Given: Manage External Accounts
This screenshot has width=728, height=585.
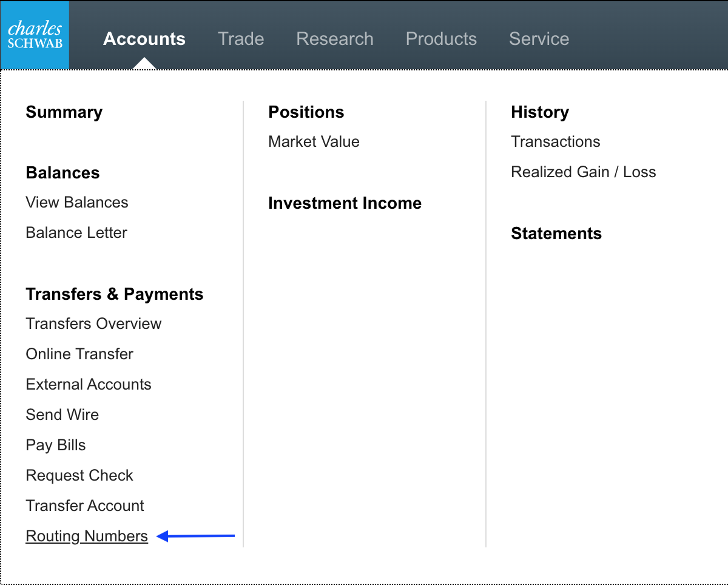Looking at the screenshot, I should pos(88,384).
